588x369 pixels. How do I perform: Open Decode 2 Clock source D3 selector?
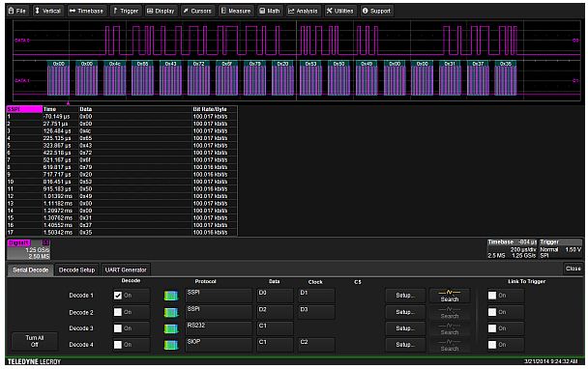[316, 312]
